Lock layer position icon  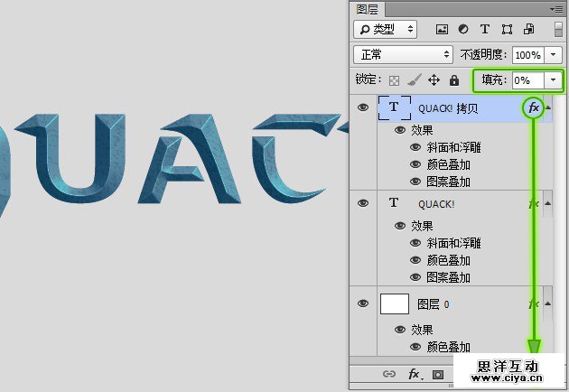click(x=434, y=79)
